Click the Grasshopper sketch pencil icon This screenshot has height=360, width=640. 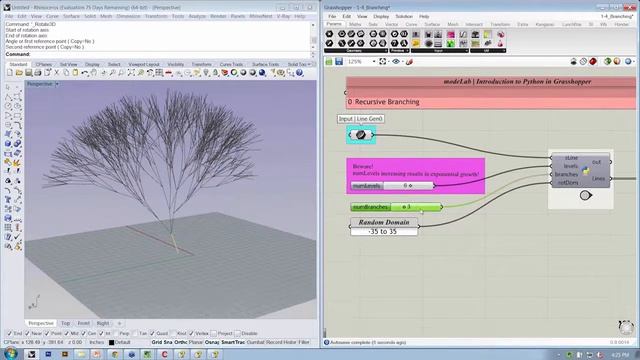pyautogui.click(x=409, y=62)
